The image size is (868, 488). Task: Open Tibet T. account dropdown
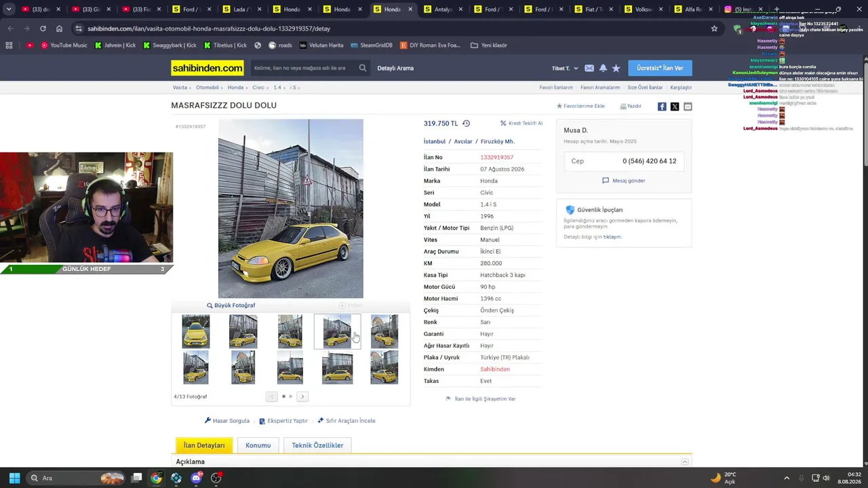[x=565, y=68]
